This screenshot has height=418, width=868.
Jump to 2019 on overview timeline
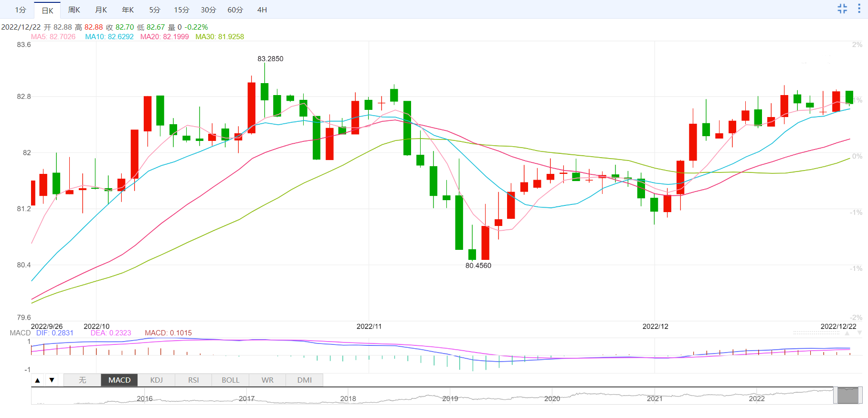[x=450, y=398]
